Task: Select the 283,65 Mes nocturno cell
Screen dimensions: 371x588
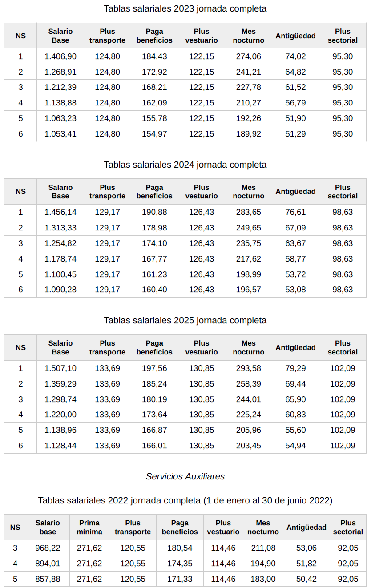Action: [249, 212]
